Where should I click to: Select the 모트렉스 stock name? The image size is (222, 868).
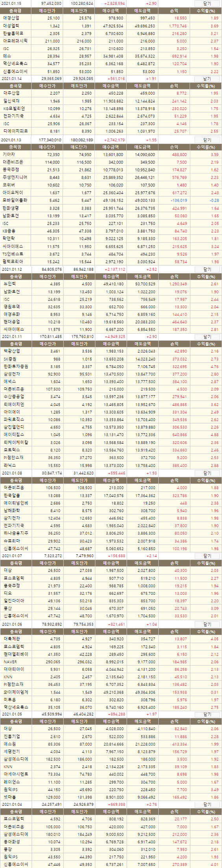coord(11,450)
